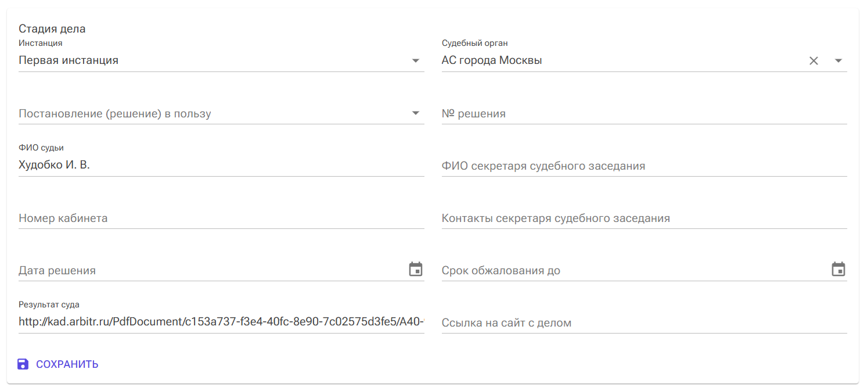
Task: Click into the Номер кабинета field
Action: click(x=221, y=218)
